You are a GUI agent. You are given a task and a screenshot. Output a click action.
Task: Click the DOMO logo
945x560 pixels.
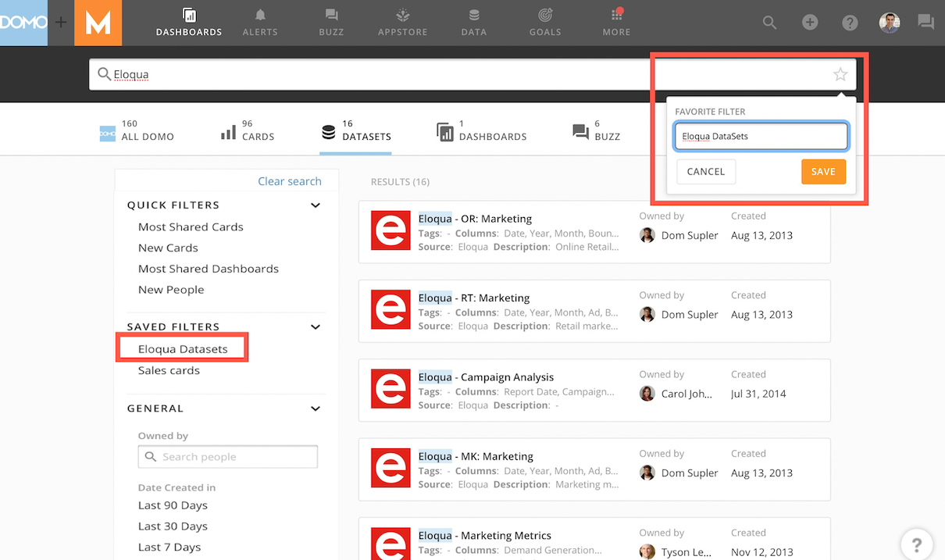(x=23, y=23)
